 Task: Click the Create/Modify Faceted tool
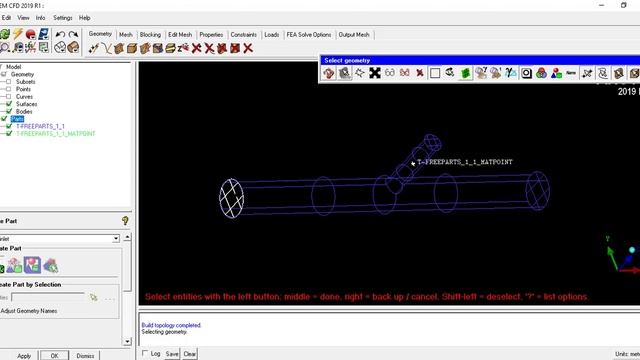145,49
